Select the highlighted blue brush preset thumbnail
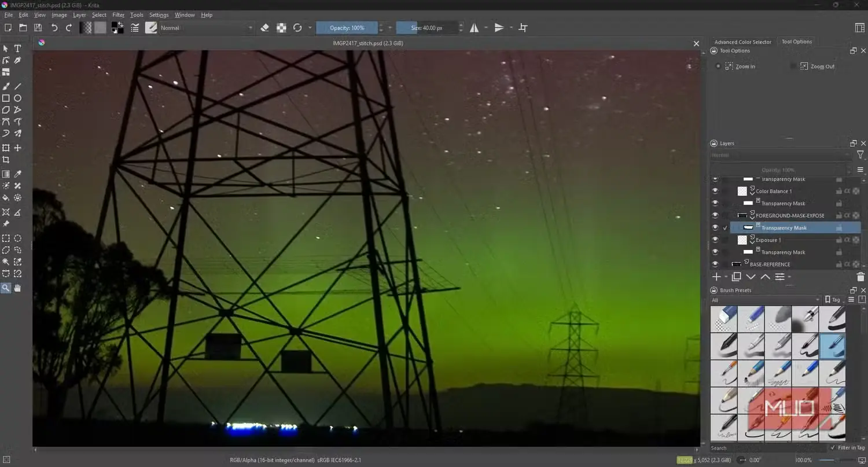Viewport: 868px width, 467px height. 833,346
